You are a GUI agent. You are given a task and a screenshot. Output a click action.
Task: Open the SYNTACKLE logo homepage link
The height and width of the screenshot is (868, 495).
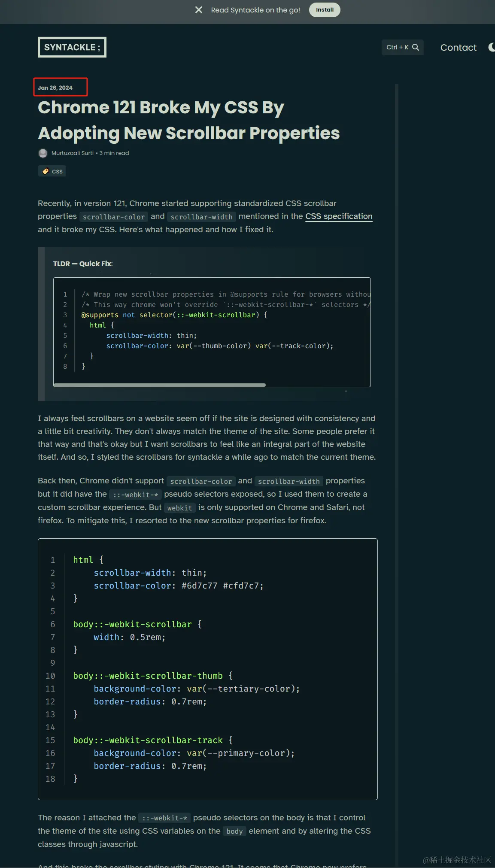pos(72,47)
